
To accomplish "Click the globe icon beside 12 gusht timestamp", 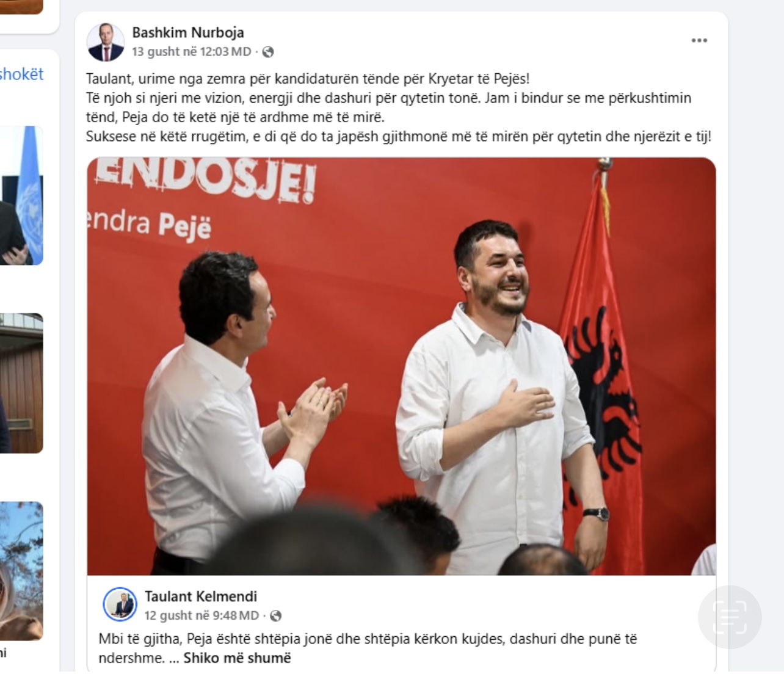I will pos(276,615).
